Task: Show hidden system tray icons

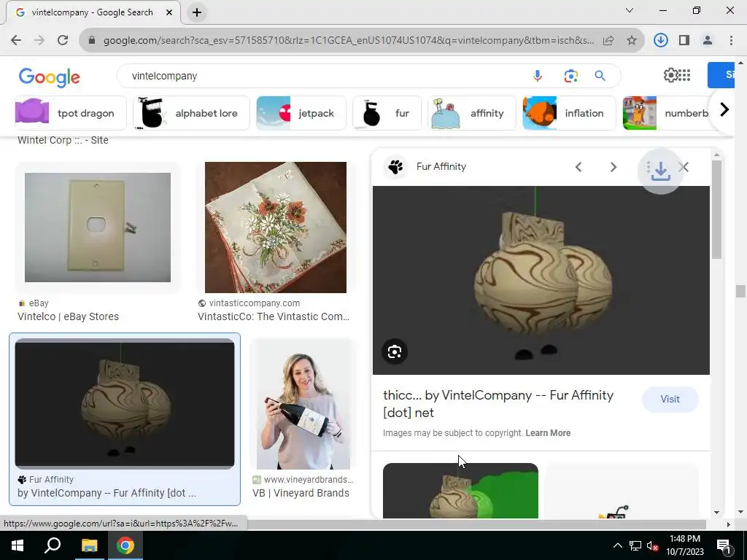Action: tap(617, 545)
